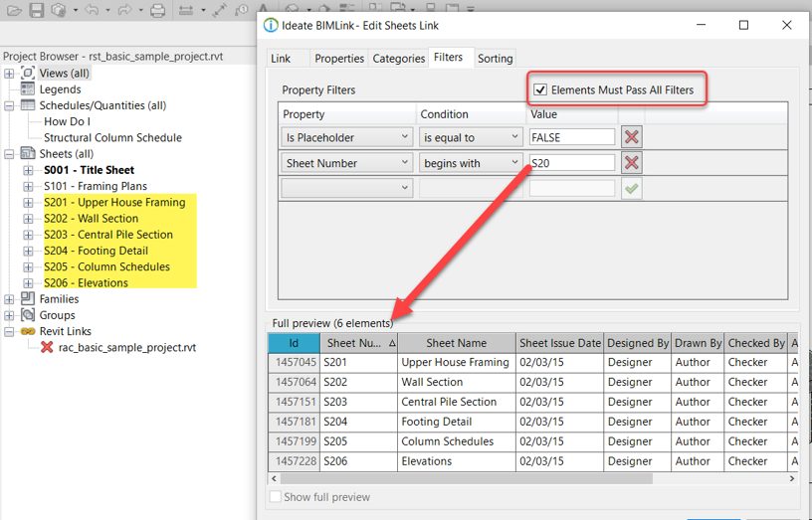
Task: Click the S20 filter value field
Action: 572,163
